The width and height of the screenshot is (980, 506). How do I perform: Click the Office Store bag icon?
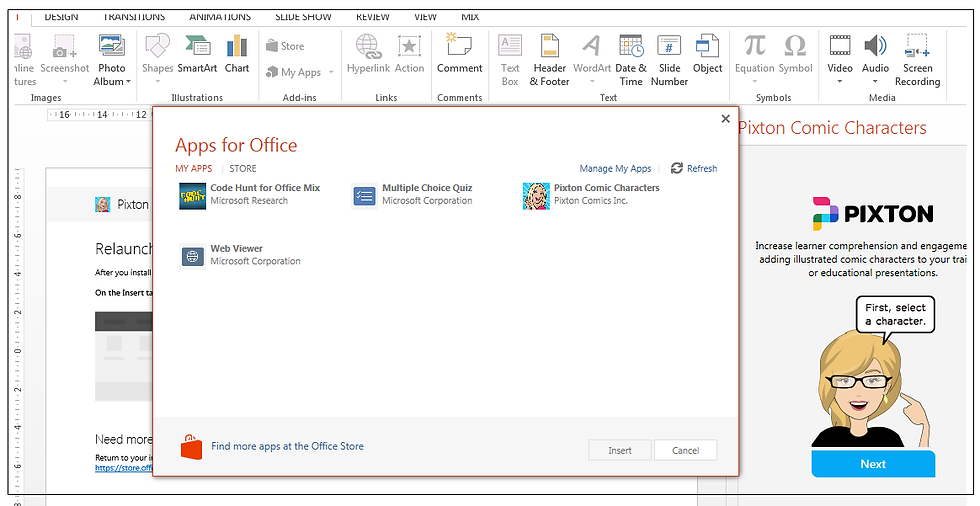(192, 447)
